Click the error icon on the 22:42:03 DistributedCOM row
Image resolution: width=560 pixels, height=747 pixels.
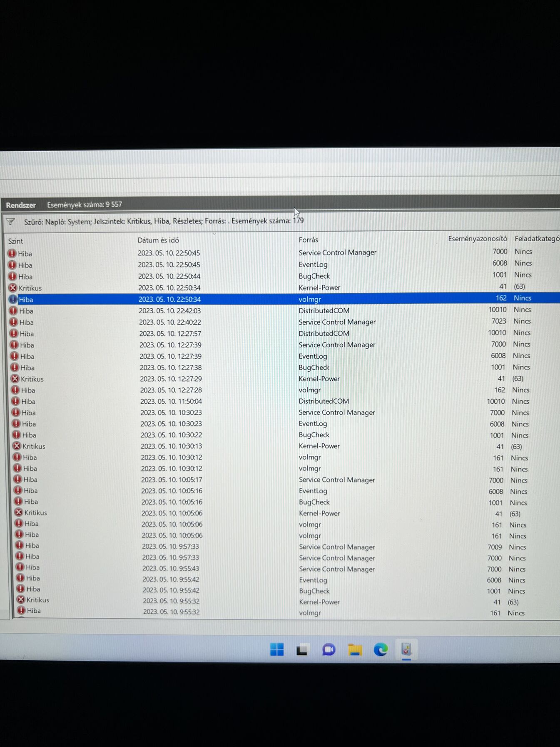click(14, 311)
